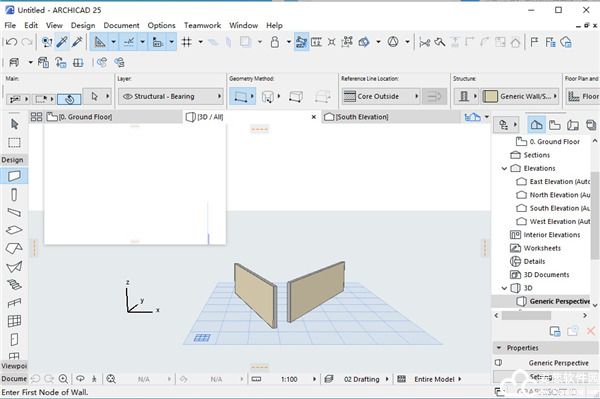
Task: Open the File menu
Action: [10, 25]
